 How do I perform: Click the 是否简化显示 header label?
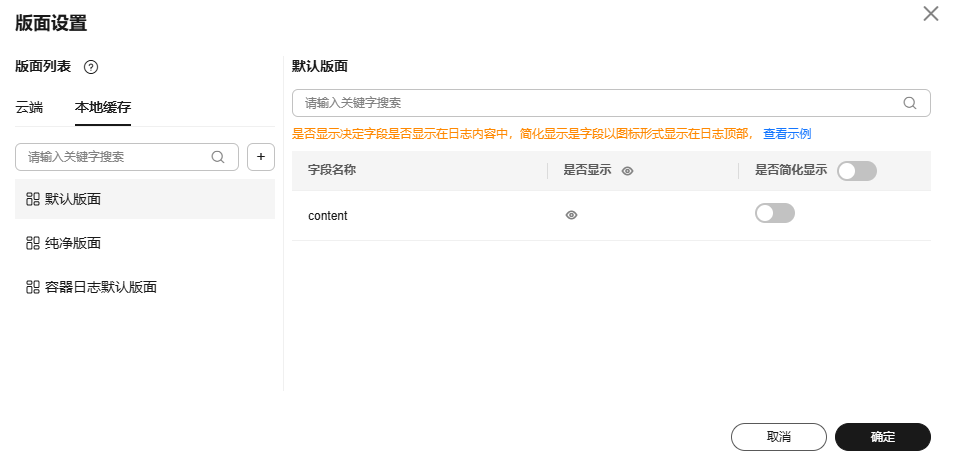click(x=791, y=170)
